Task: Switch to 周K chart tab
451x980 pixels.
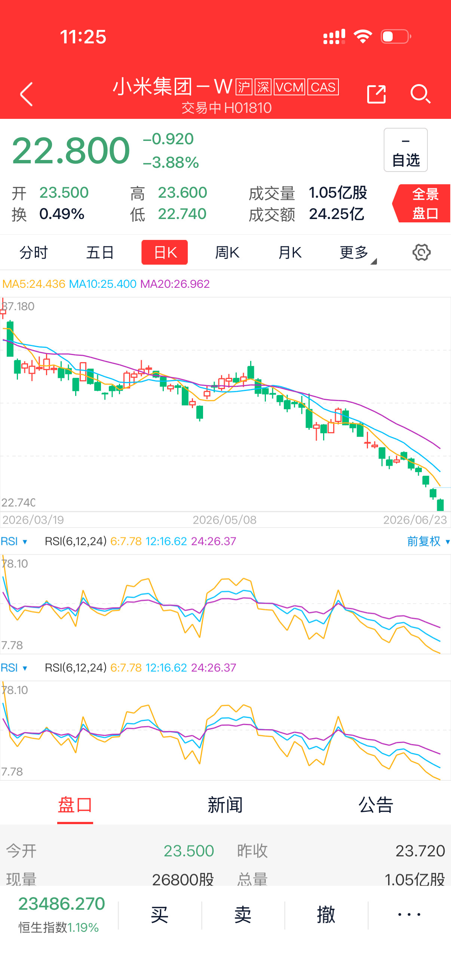Action: coord(227,252)
